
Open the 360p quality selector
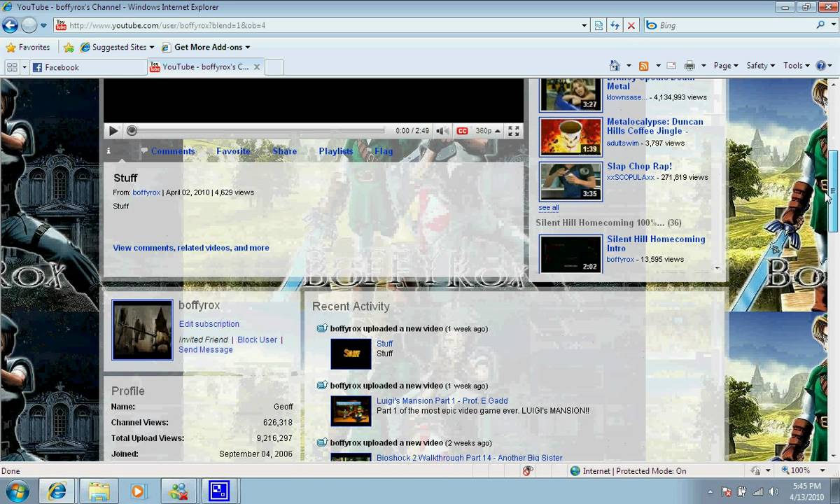pyautogui.click(x=488, y=131)
